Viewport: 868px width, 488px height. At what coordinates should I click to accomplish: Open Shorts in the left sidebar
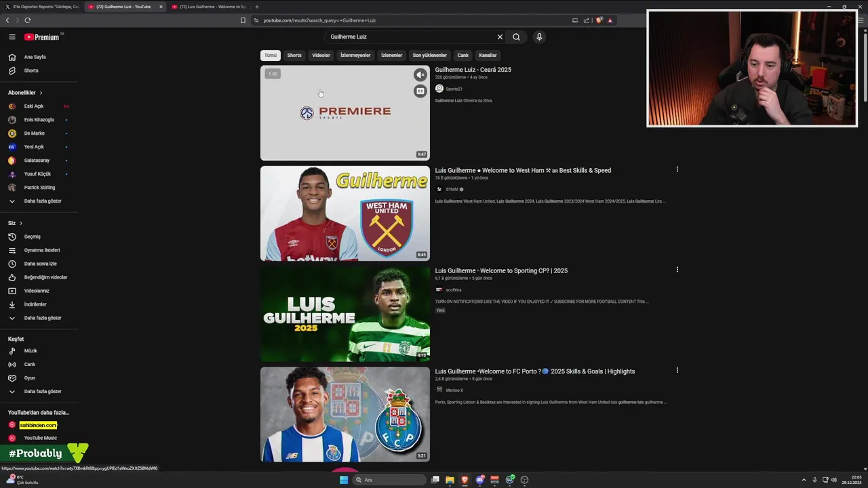(x=39, y=70)
